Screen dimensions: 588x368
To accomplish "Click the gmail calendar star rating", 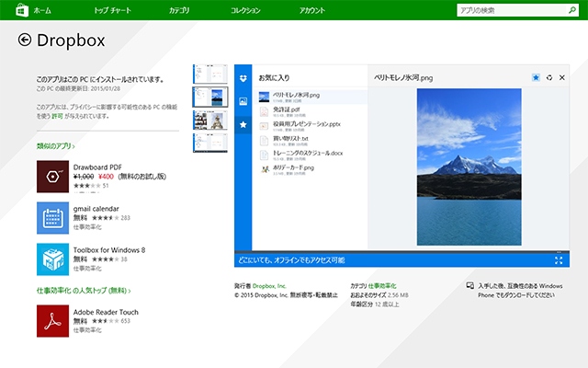I will tap(106, 218).
